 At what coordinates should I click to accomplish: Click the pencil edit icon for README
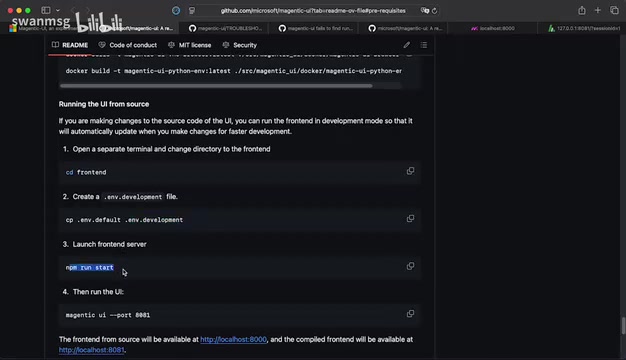click(406, 45)
